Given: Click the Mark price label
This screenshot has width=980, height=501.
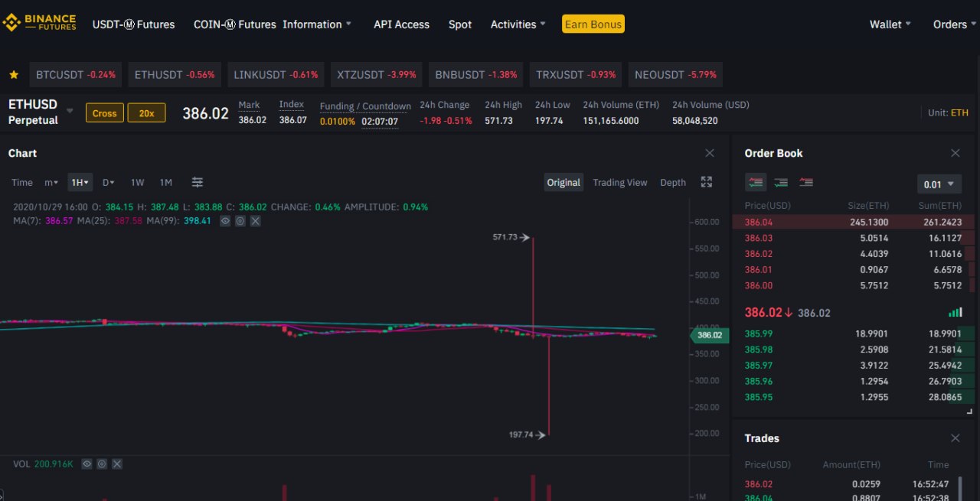Looking at the screenshot, I should [249, 105].
